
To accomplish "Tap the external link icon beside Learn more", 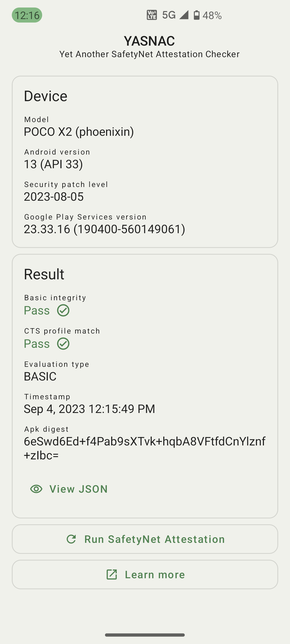I will point(112,575).
